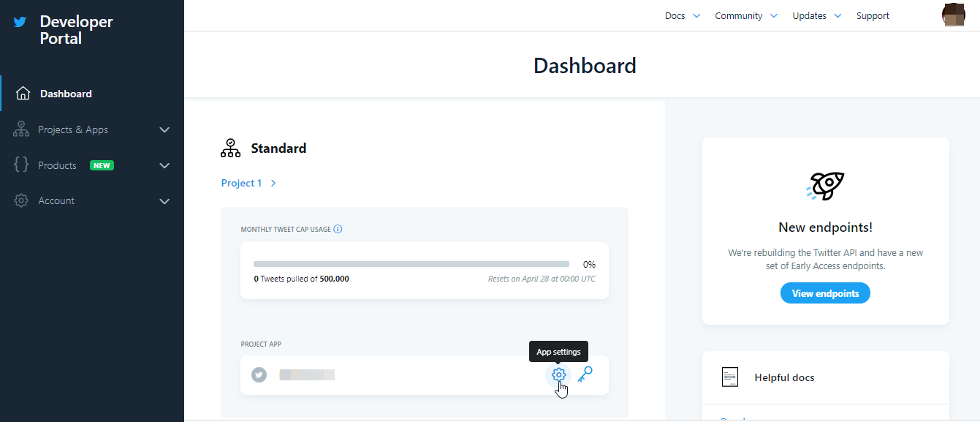Expand Products sidebar chevron
Image resolution: width=980 pixels, height=422 pixels.
[164, 166]
